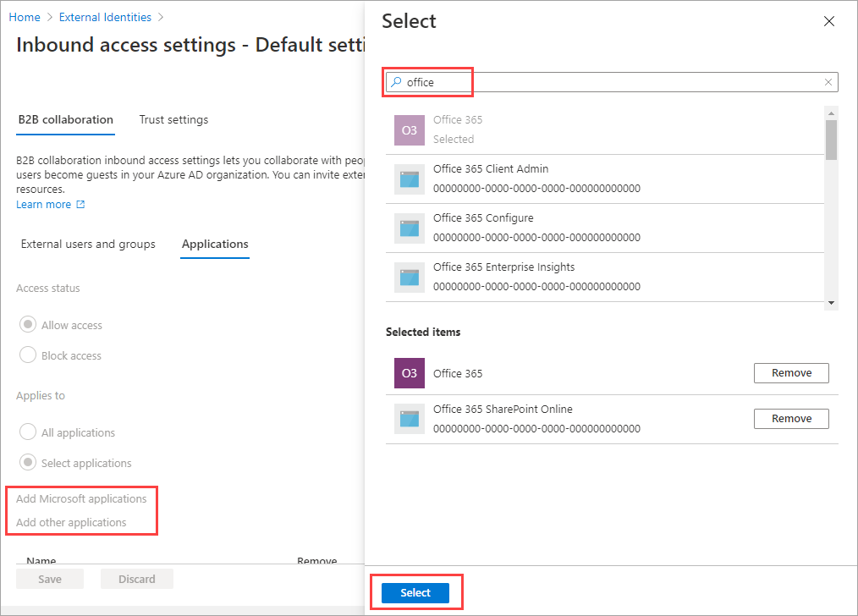Click the Office 365 Enterprise Insights icon
Viewport: 858px width, 616px height.
pyautogui.click(x=410, y=278)
